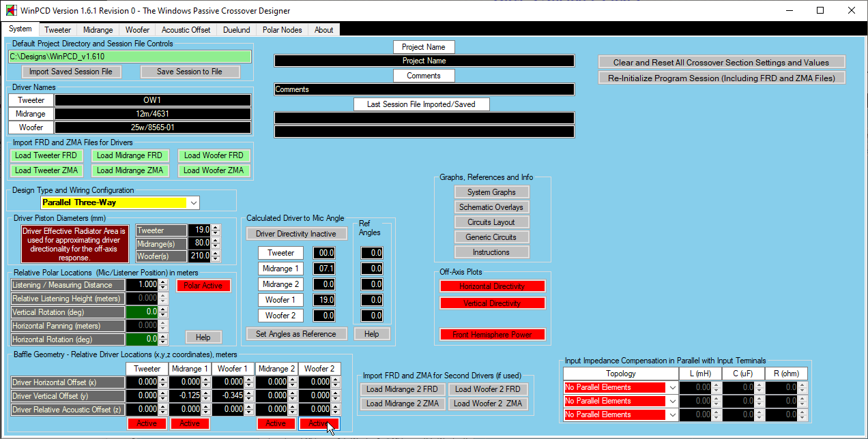The image size is (868, 439).
Task: Switch to the Tweeter tab
Action: 57,30
